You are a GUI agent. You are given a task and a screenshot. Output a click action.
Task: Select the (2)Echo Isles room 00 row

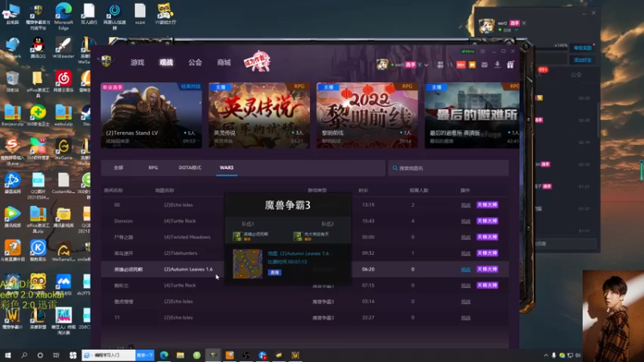point(305,205)
